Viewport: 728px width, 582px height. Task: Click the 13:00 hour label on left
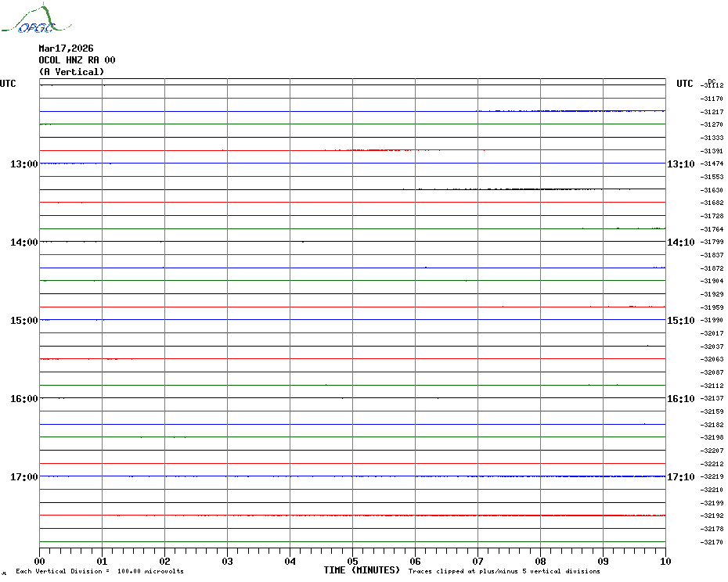click(x=23, y=164)
